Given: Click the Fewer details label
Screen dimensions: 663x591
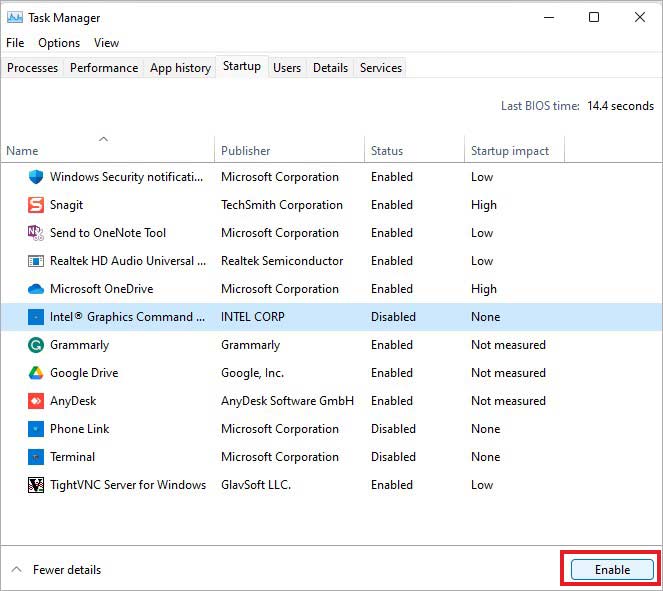Looking at the screenshot, I should tap(67, 570).
